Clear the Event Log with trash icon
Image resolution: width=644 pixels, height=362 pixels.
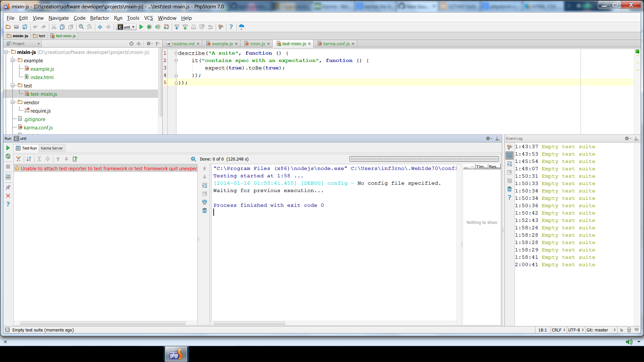[x=509, y=189]
